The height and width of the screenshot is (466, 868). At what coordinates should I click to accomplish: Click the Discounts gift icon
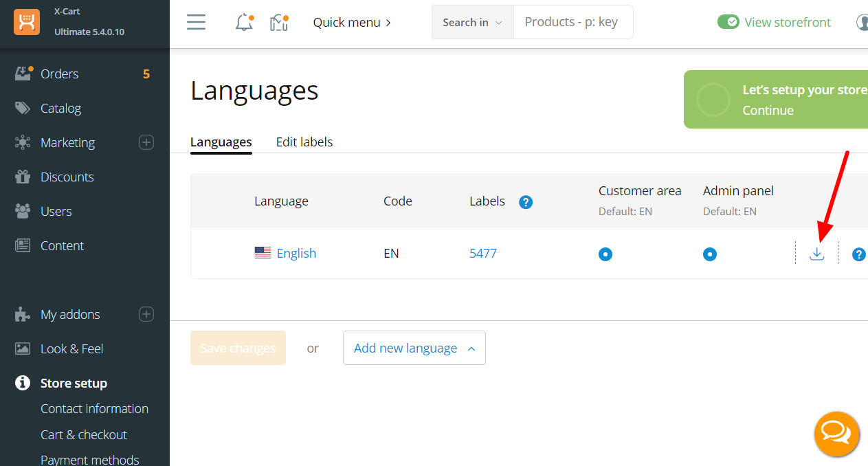tap(24, 177)
